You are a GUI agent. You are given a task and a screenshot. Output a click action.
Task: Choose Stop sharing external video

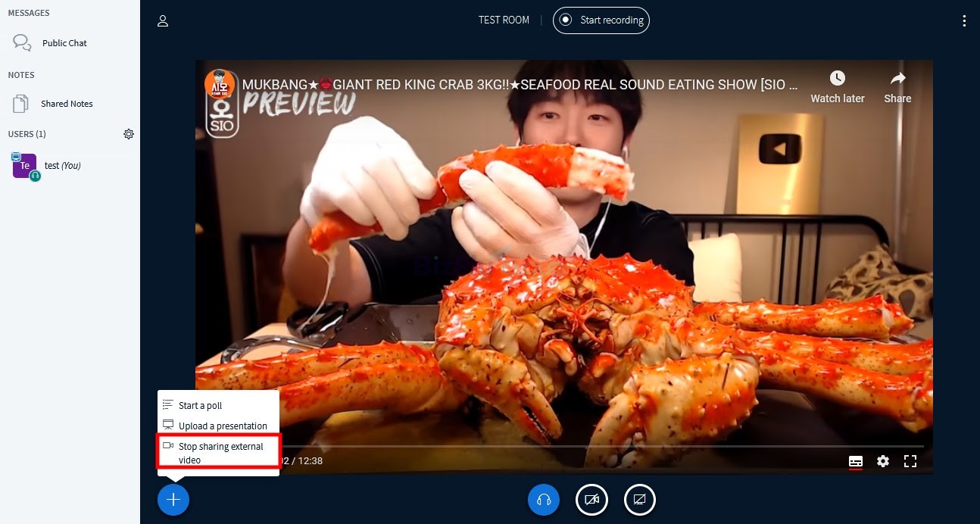pyautogui.click(x=218, y=453)
